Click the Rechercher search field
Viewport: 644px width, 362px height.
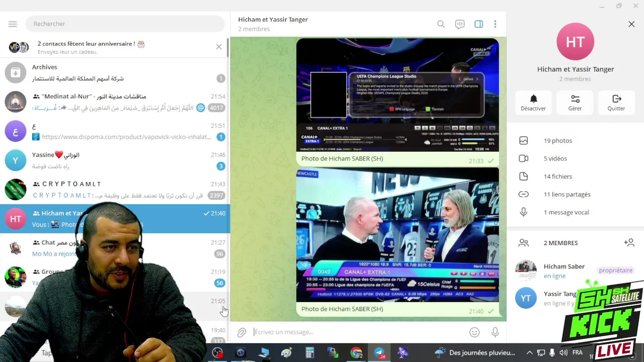(x=125, y=24)
